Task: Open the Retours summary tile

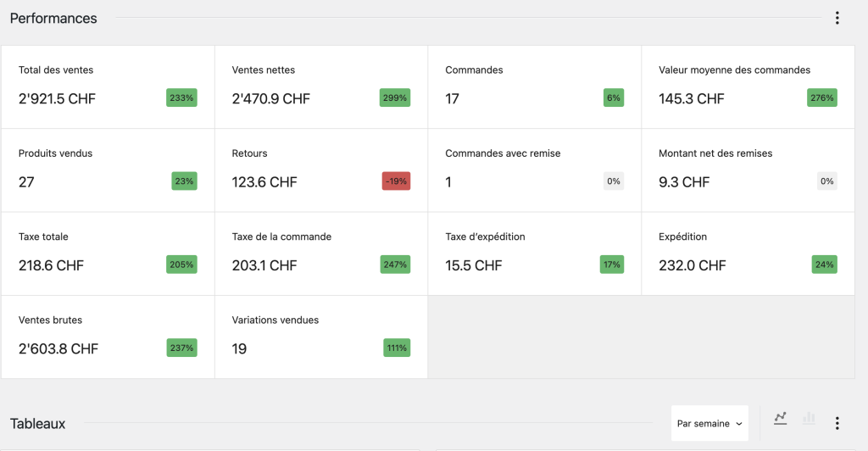Action: pos(321,170)
